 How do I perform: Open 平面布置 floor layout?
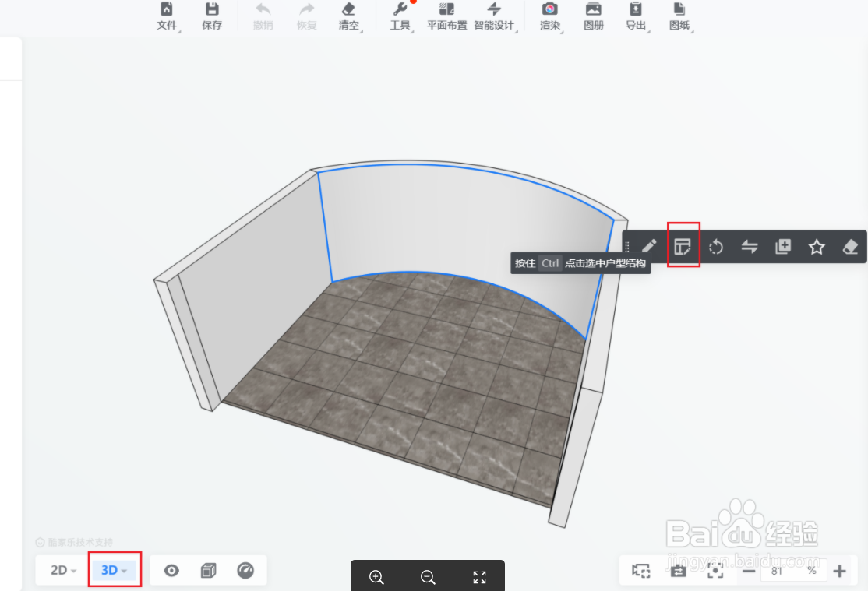tap(446, 16)
